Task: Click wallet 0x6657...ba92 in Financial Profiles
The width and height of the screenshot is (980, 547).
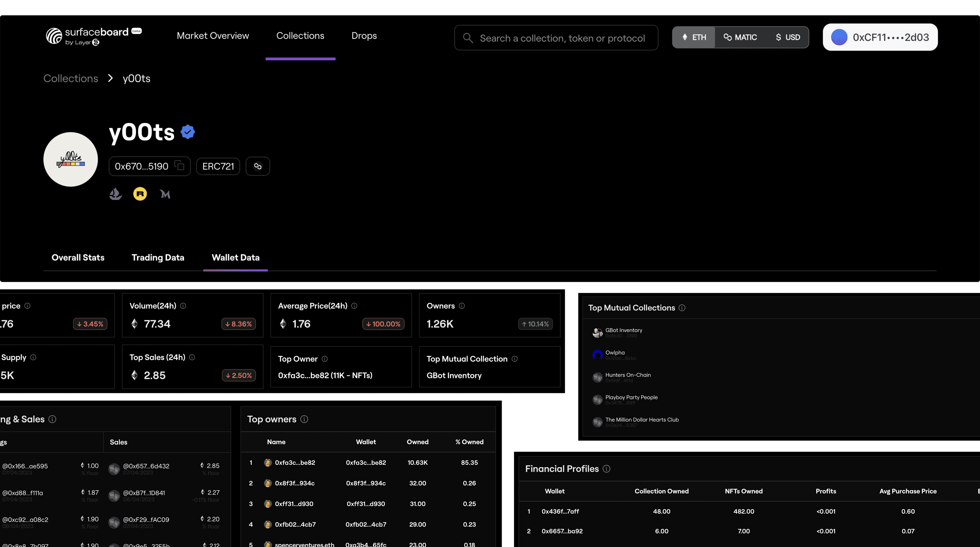Action: (562, 531)
